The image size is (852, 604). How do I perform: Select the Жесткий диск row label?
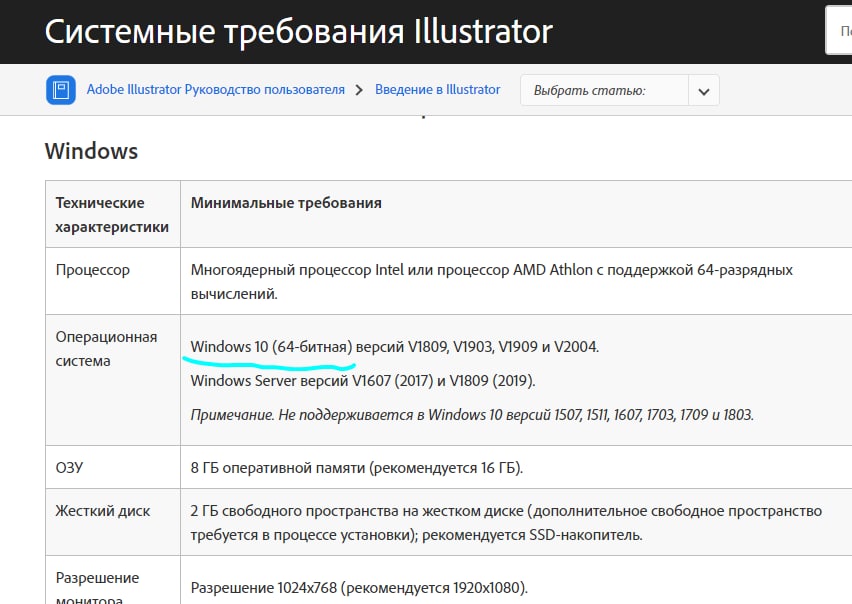[x=103, y=511]
